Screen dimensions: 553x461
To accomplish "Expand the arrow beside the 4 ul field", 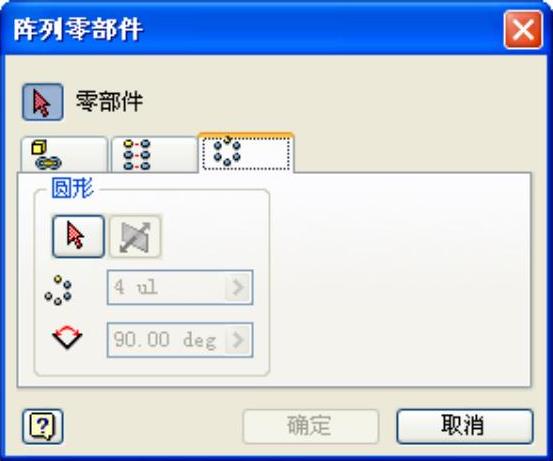I will pyautogui.click(x=238, y=287).
